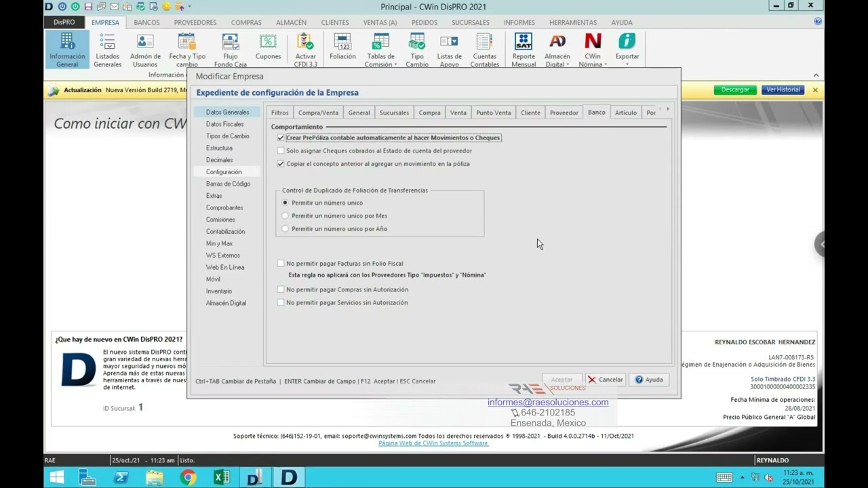Select Permitir un número unico por Año
The image size is (868, 488).
point(285,228)
